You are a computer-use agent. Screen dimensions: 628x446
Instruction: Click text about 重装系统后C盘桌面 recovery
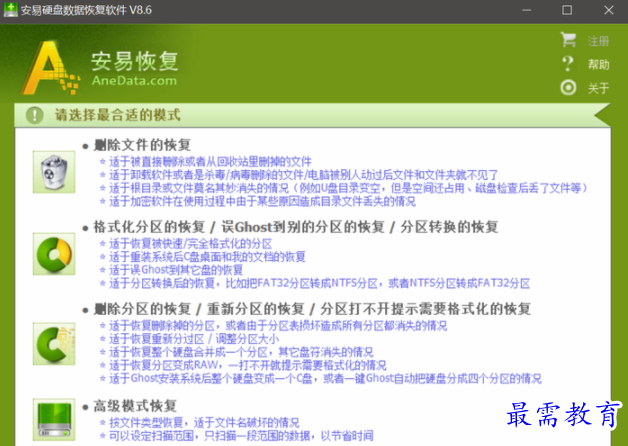(207, 257)
